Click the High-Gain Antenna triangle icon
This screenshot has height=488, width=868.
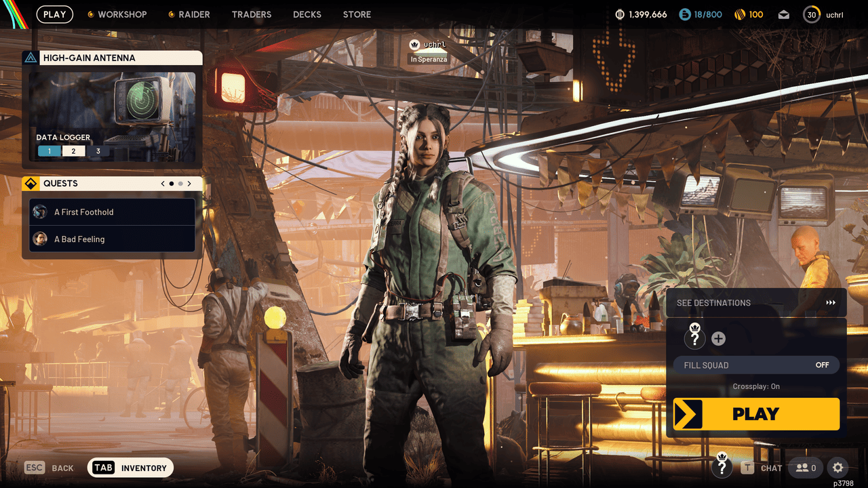[x=31, y=58]
